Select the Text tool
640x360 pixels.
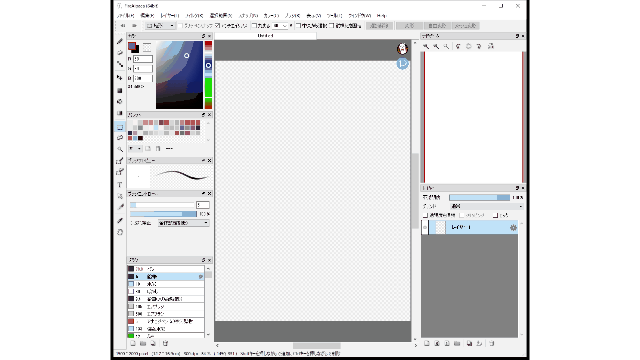click(120, 184)
